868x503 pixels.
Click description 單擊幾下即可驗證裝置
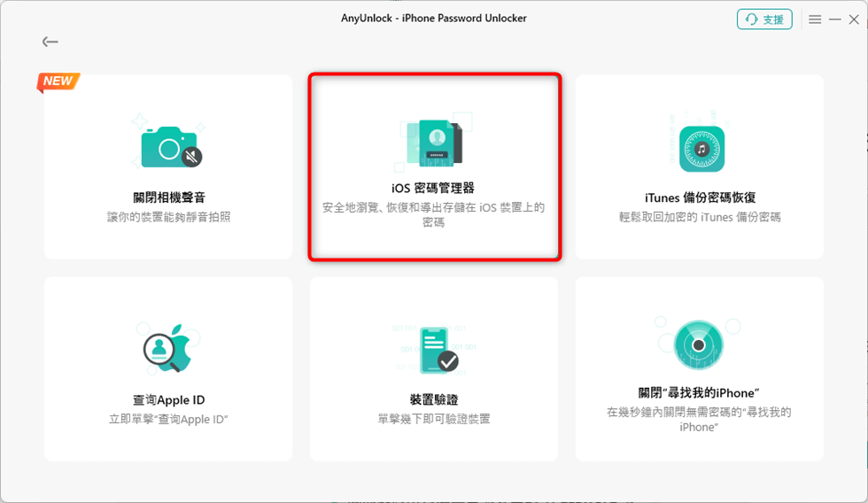pyautogui.click(x=434, y=419)
